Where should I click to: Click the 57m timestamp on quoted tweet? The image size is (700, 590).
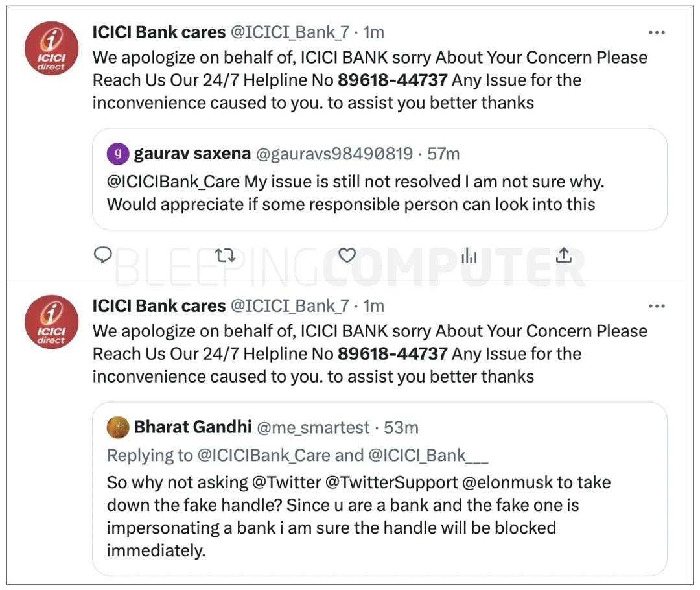pyautogui.click(x=443, y=154)
